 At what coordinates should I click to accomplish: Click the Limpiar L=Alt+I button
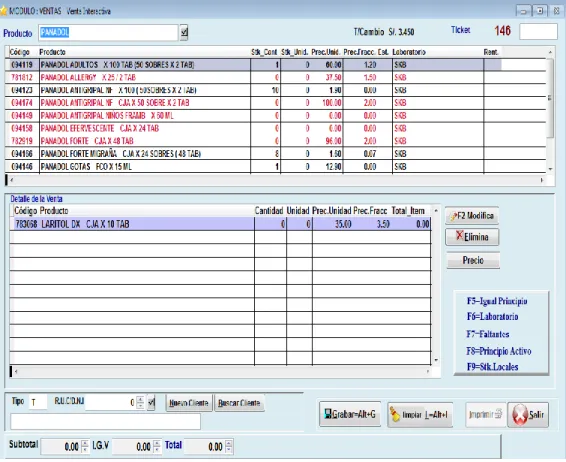[420, 415]
